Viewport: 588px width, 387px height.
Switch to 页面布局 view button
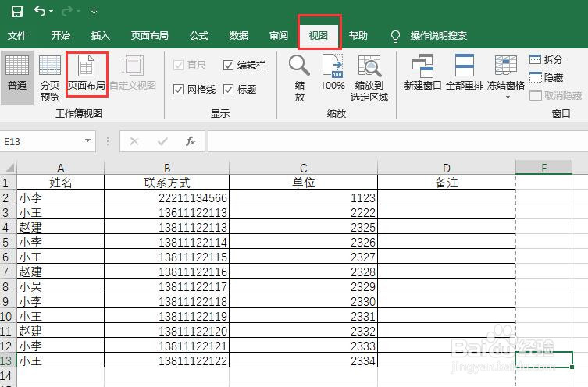coord(86,74)
